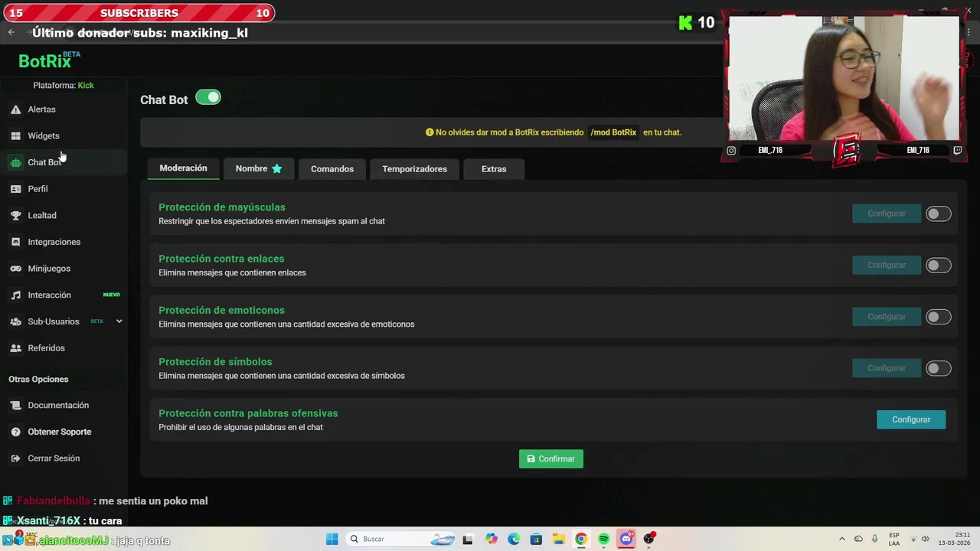Image resolution: width=980 pixels, height=551 pixels.
Task: Click the Sub-Usuarios people icon
Action: tap(15, 321)
